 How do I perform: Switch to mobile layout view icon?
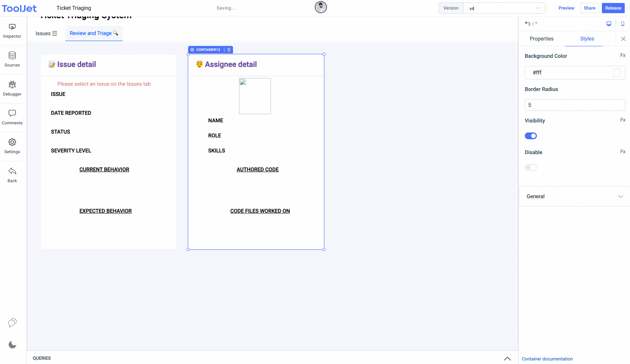(x=623, y=24)
